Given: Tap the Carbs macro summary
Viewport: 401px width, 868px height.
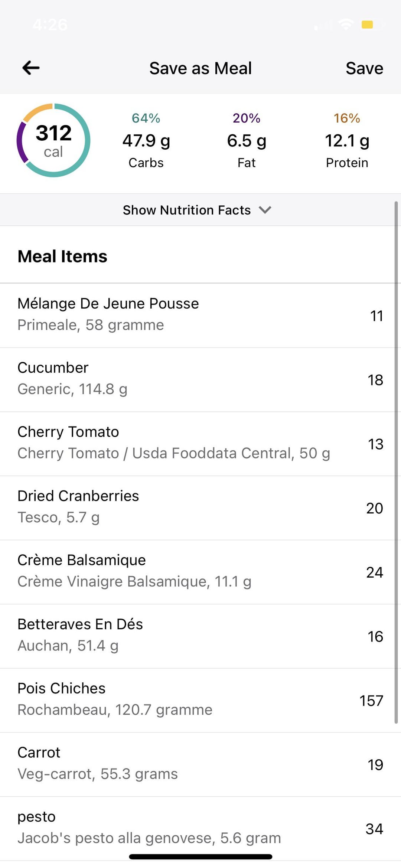Looking at the screenshot, I should (x=146, y=140).
